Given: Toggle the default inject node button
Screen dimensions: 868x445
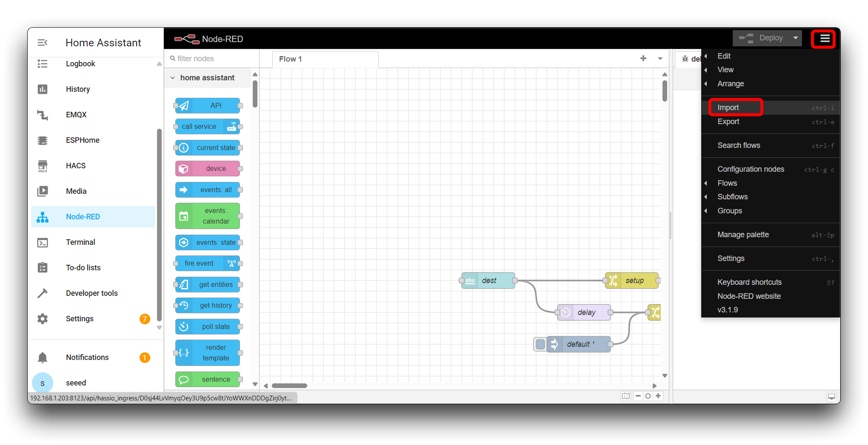Looking at the screenshot, I should [x=540, y=344].
